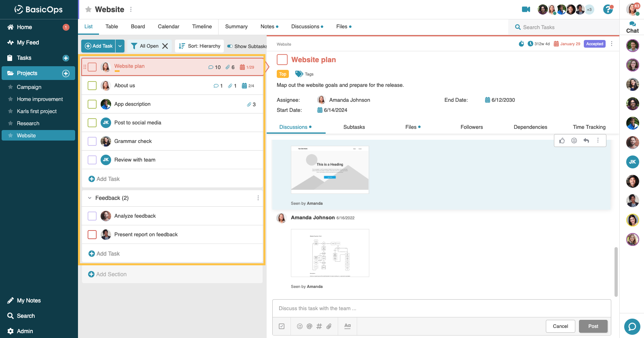644x338 pixels.
Task: Open the Add Task dropdown arrow
Action: (x=120, y=46)
